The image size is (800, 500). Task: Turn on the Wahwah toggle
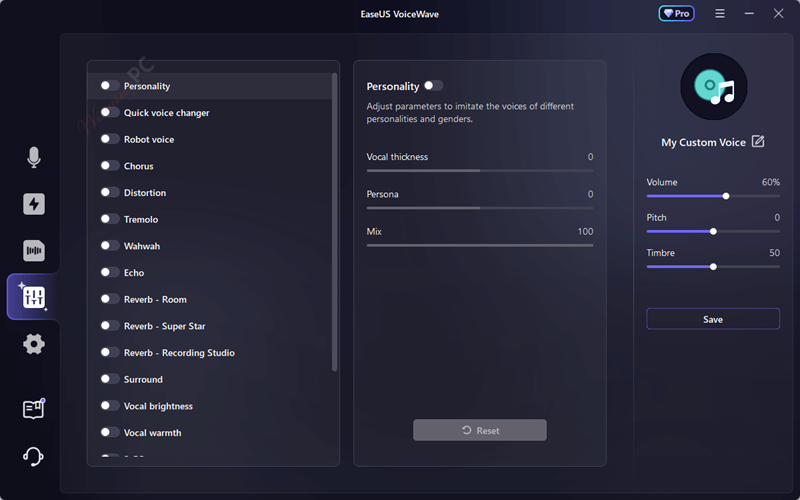[x=110, y=245]
